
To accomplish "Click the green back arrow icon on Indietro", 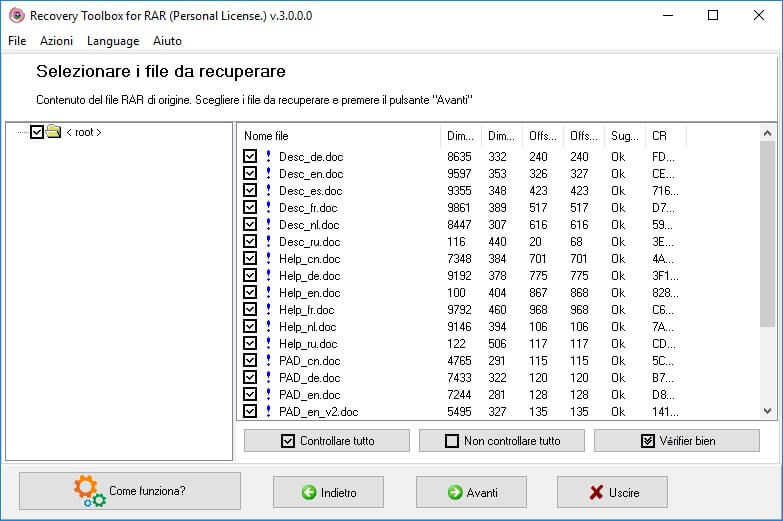I will point(310,492).
